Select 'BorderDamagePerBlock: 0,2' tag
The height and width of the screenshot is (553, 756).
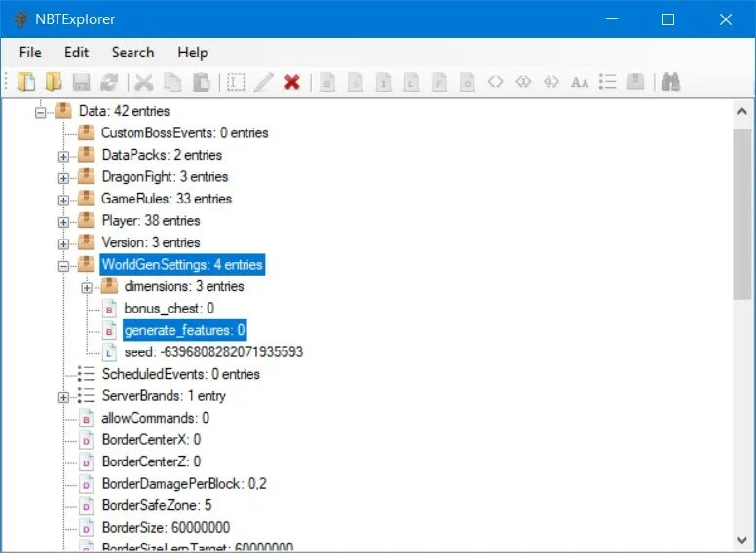click(x=184, y=483)
